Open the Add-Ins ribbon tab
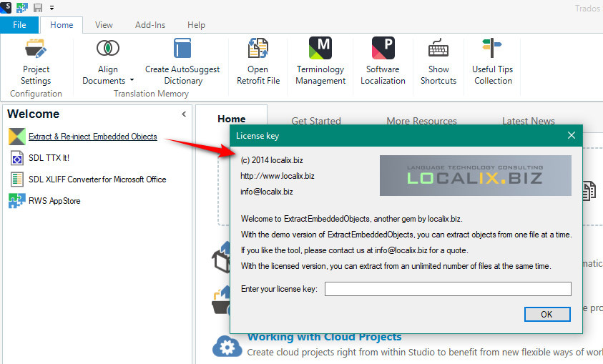603x364 pixels. pyautogui.click(x=150, y=25)
